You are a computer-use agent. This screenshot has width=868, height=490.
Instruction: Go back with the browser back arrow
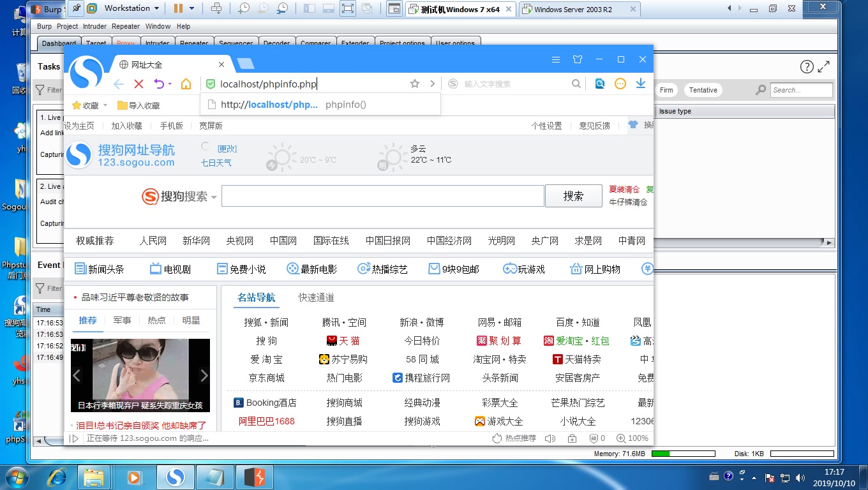119,84
